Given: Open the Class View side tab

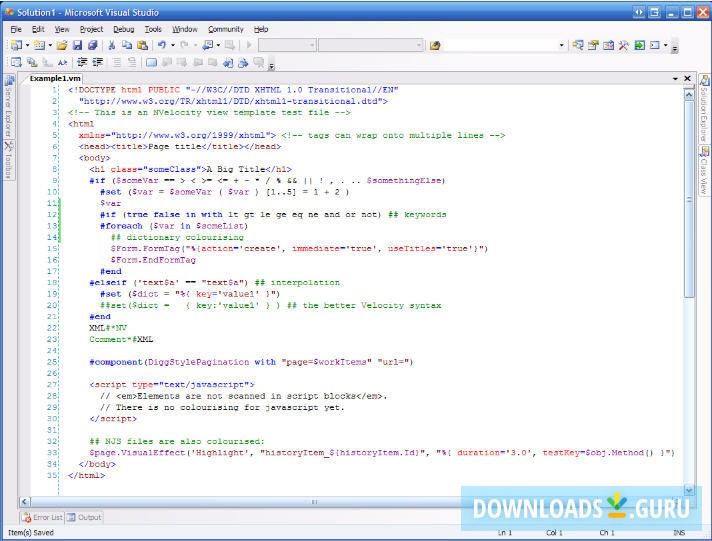Looking at the screenshot, I should pyautogui.click(x=704, y=170).
